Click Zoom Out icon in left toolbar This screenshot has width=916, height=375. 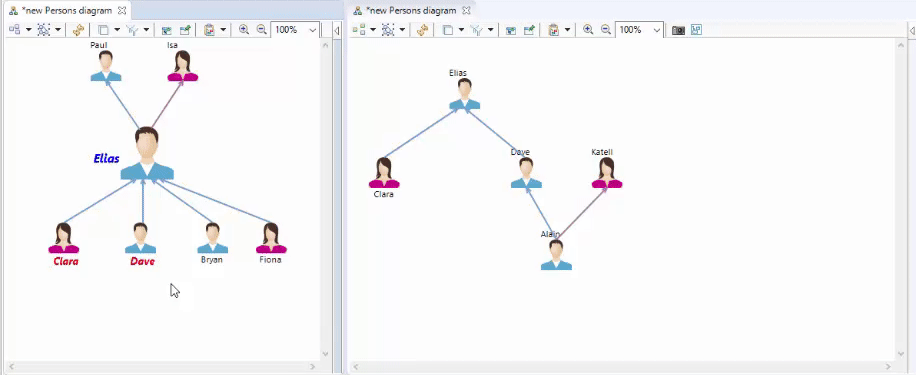pyautogui.click(x=262, y=29)
